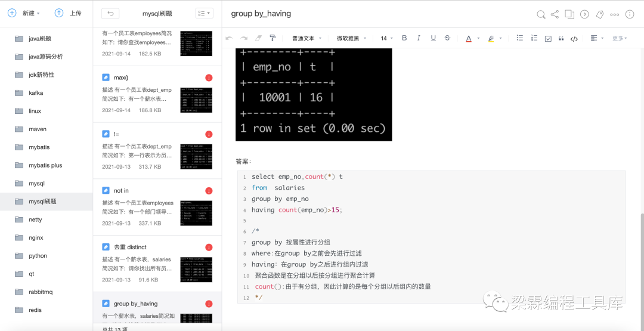Open the redis folder
The height and width of the screenshot is (331, 644).
click(47, 310)
